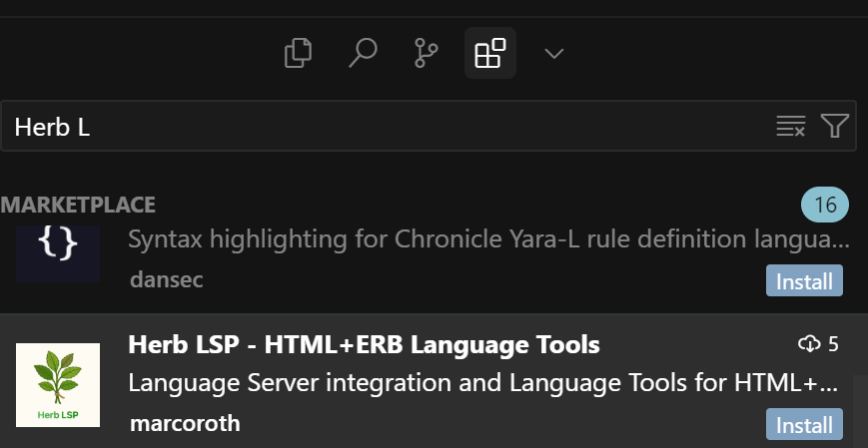
Task: Open the Search view magnifier icon
Action: coord(362,53)
